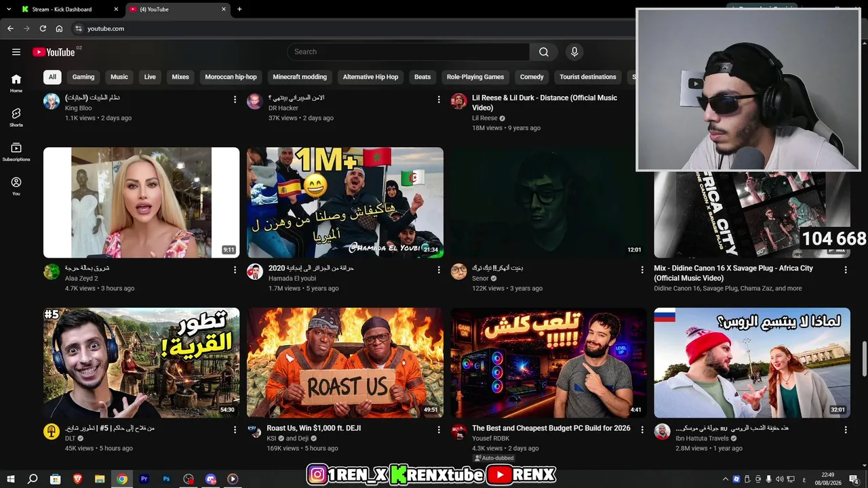This screenshot has height=488, width=868.
Task: Open more options for the King Bloo video
Action: (x=235, y=100)
